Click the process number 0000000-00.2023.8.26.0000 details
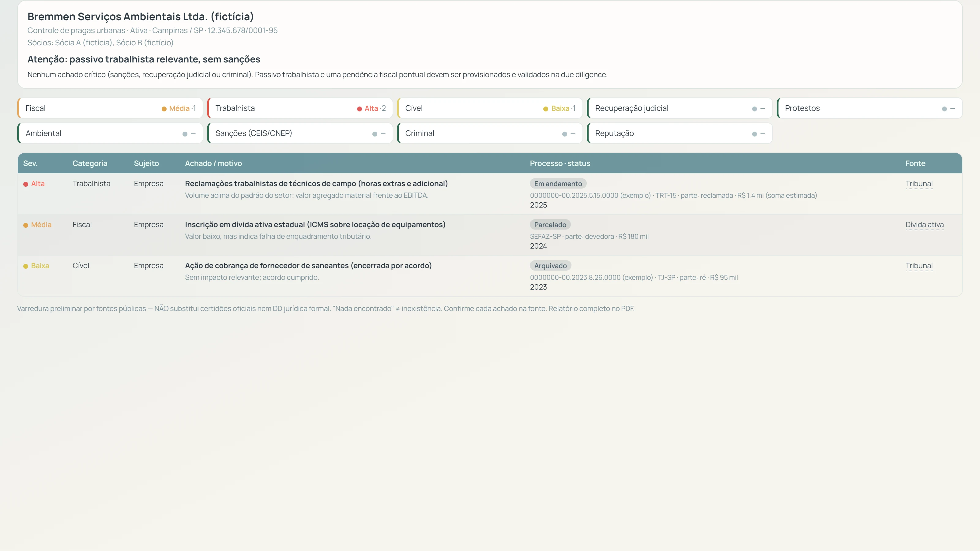This screenshot has width=980, height=551. [634, 278]
